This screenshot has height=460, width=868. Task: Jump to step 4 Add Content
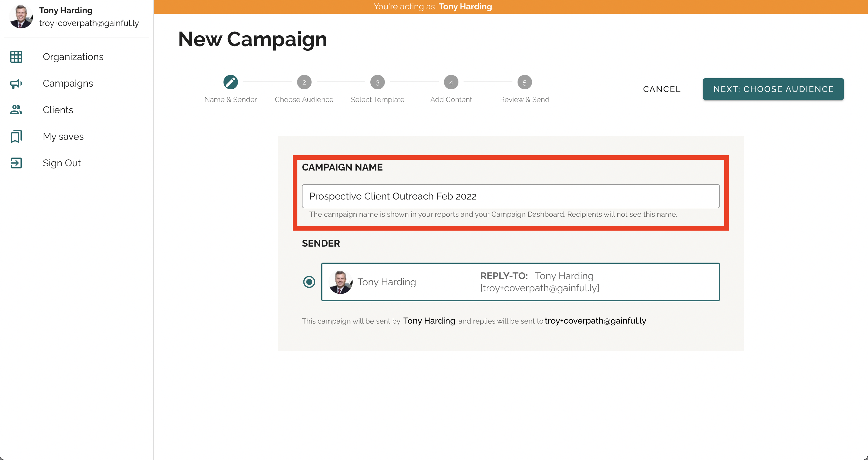tap(451, 82)
